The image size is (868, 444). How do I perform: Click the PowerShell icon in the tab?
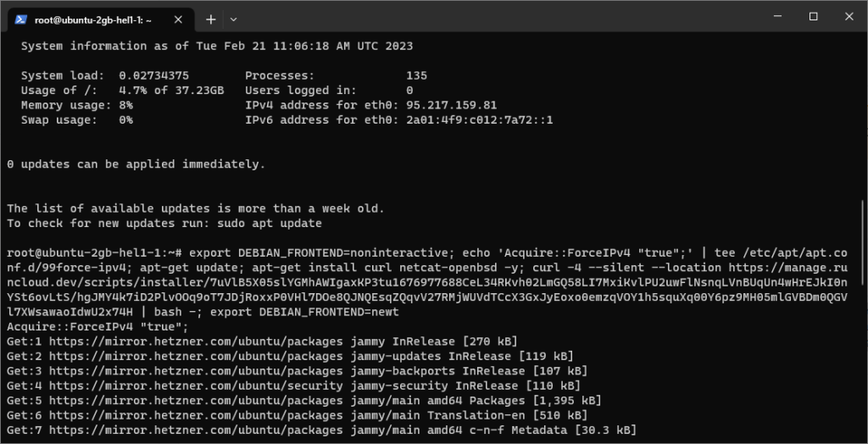point(19,19)
